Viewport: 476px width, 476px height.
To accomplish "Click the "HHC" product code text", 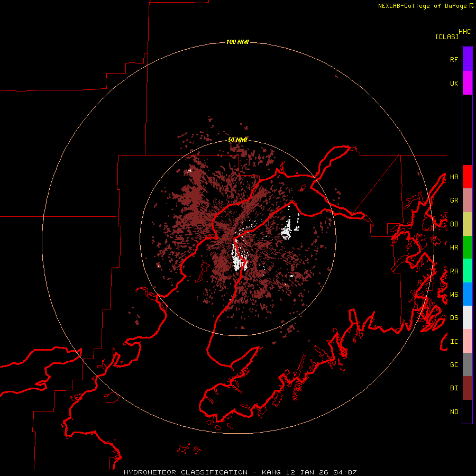I will tap(465, 32).
